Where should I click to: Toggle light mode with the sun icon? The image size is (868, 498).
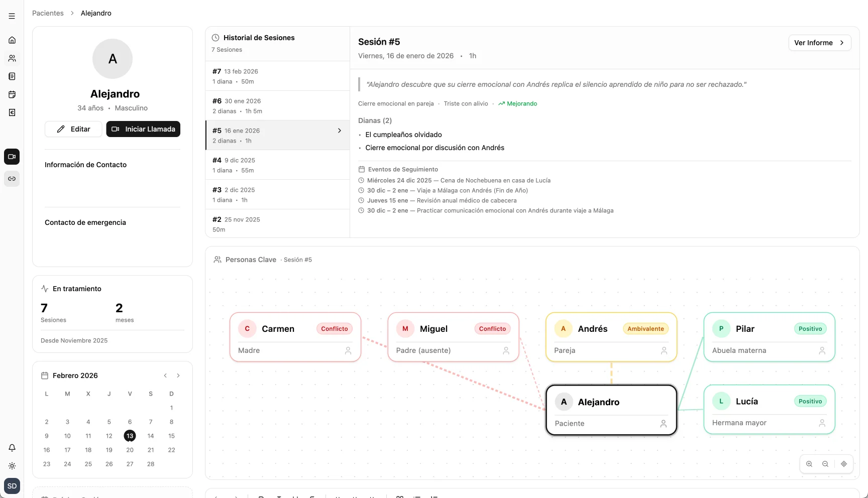click(12, 466)
